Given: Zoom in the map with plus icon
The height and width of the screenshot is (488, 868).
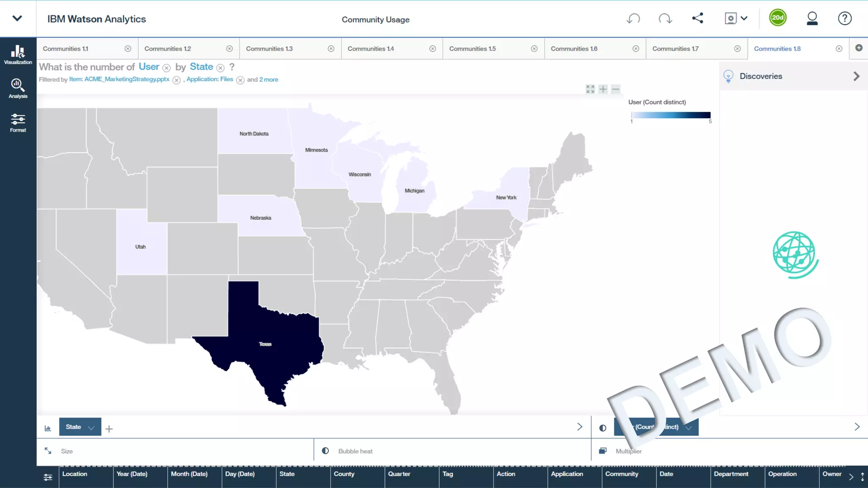Looking at the screenshot, I should (603, 89).
